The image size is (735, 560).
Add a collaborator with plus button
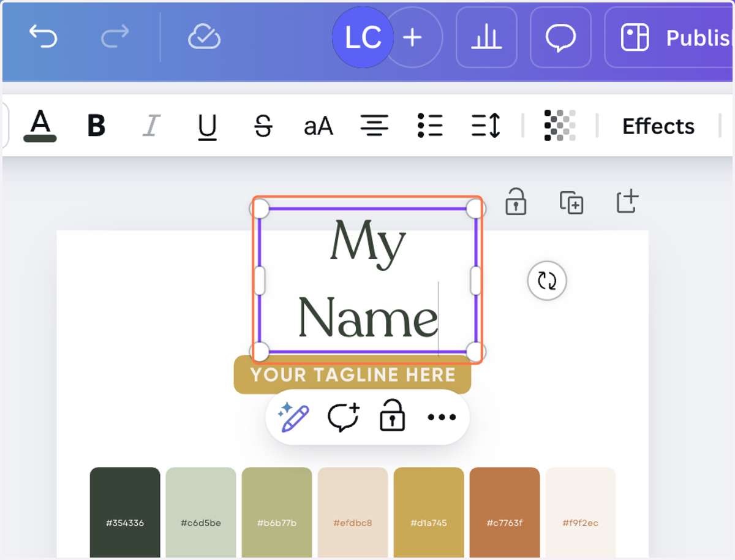click(413, 37)
